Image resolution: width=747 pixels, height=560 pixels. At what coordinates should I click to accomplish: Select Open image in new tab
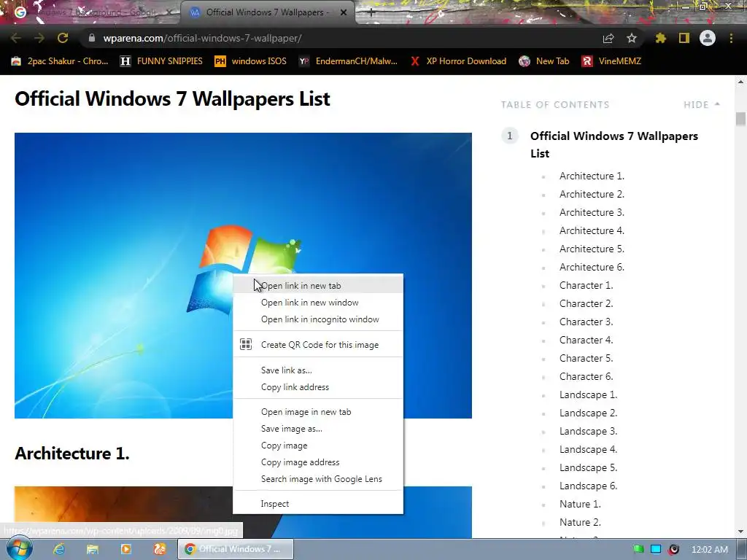coord(318,412)
